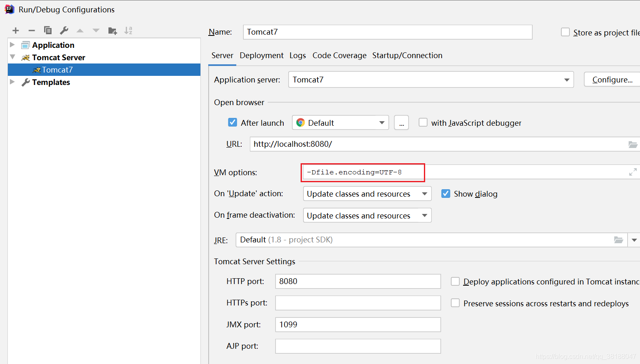Click the Templates wrench icon
This screenshot has width=640, height=364.
tap(26, 82)
